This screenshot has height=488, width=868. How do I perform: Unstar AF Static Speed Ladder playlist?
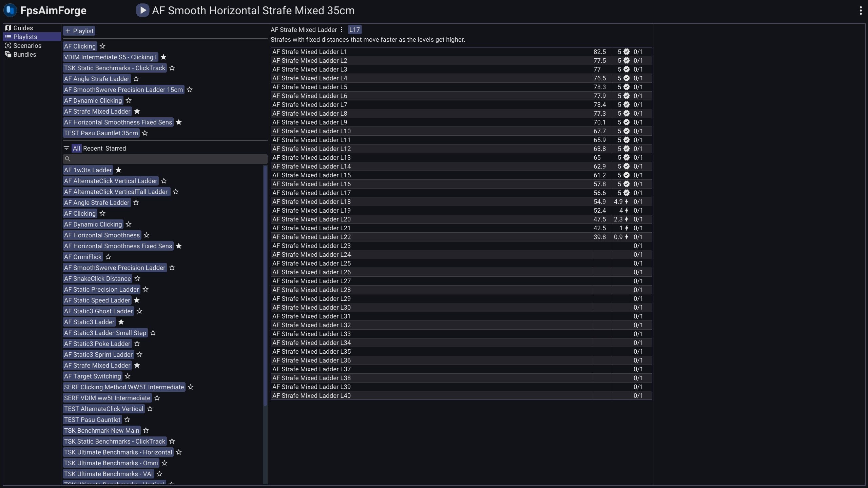coord(137,300)
